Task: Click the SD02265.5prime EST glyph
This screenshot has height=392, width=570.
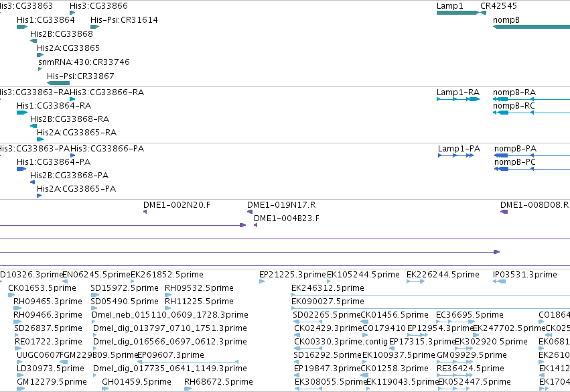Action: (307, 322)
